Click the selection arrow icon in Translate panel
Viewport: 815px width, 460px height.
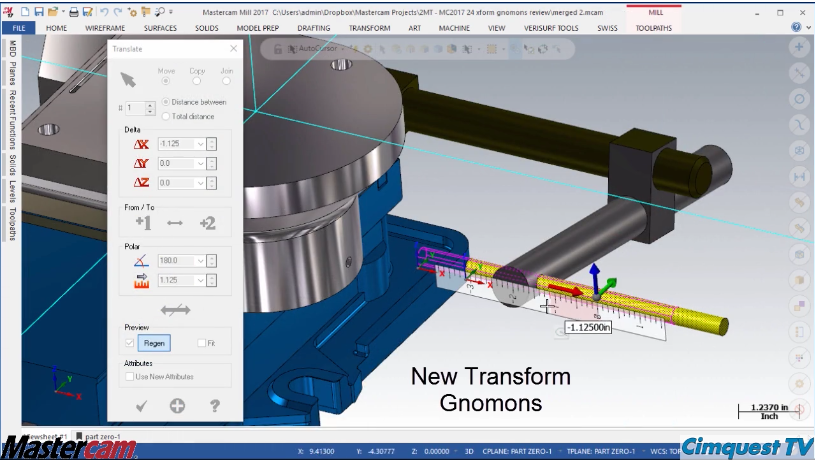click(x=128, y=80)
